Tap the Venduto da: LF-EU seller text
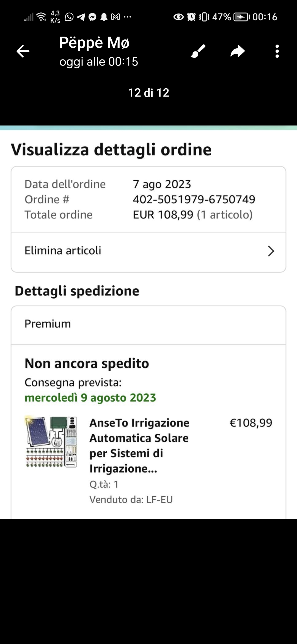The width and height of the screenshot is (297, 644). (x=131, y=500)
